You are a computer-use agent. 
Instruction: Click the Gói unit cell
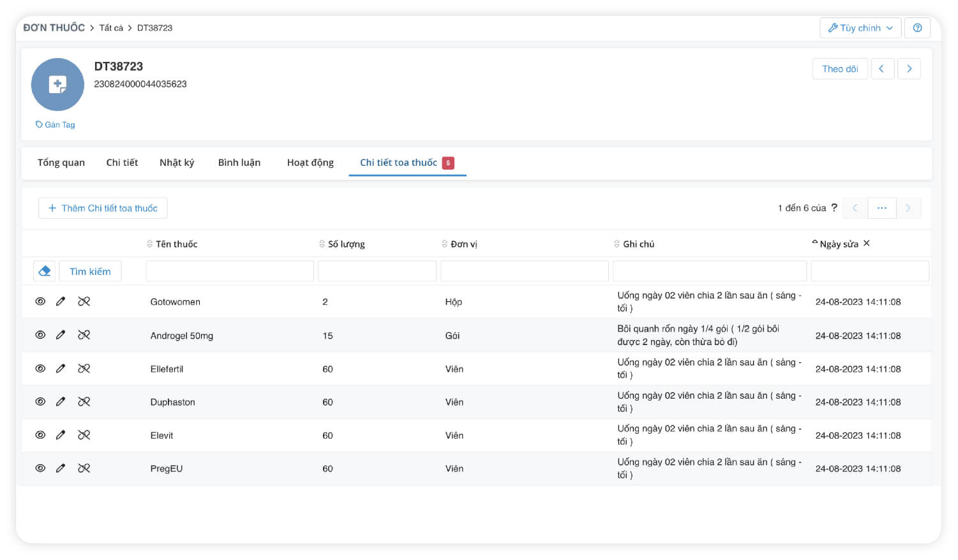click(453, 335)
